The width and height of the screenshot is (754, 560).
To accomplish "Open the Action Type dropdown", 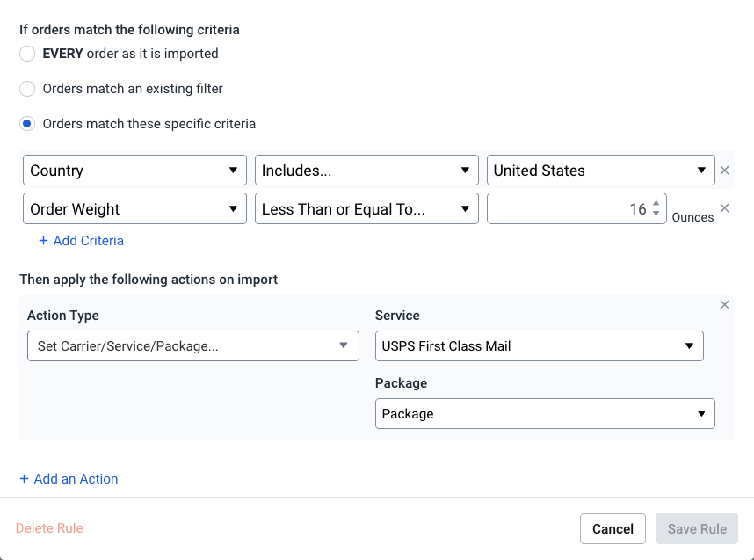I will (192, 346).
